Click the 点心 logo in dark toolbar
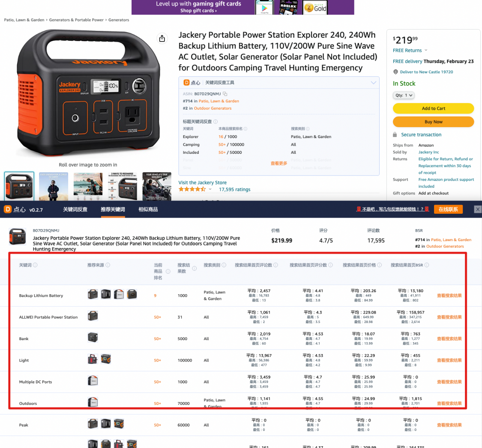The height and width of the screenshot is (448, 482). coord(8,209)
